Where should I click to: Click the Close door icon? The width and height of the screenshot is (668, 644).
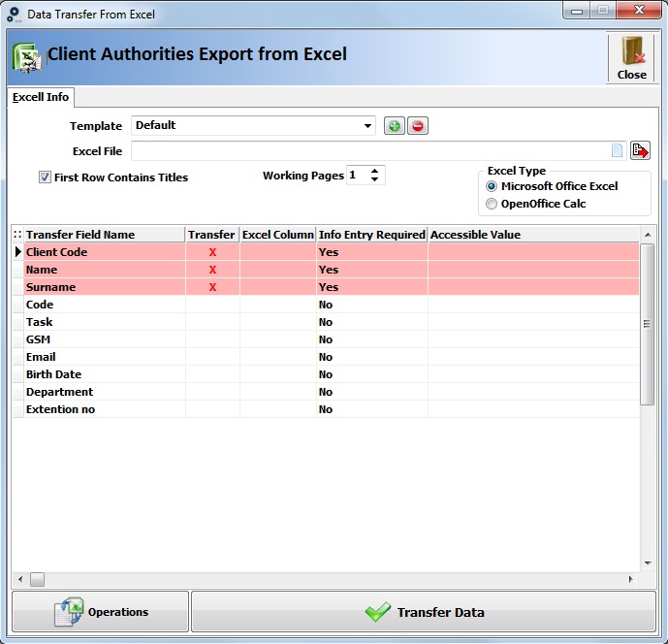tap(631, 58)
